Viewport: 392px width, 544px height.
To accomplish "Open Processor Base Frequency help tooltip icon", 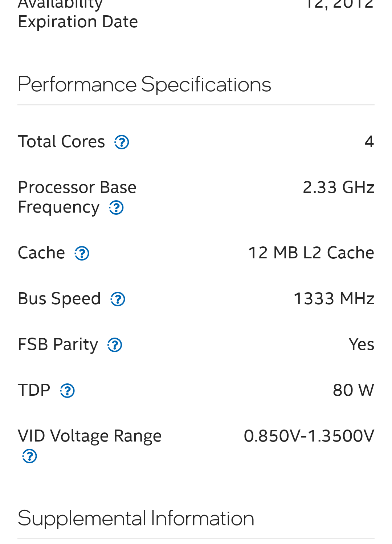I will [116, 208].
